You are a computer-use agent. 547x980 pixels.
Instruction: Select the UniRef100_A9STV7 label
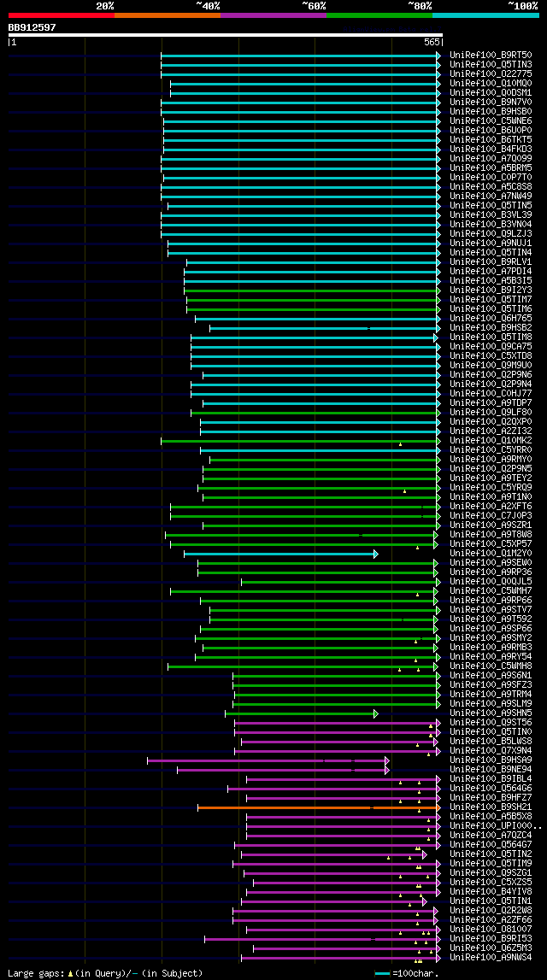pos(491,610)
